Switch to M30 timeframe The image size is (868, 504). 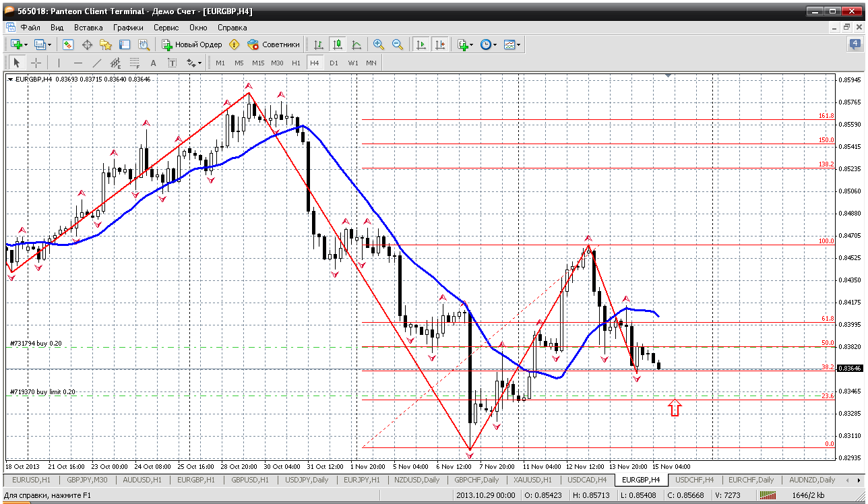pos(277,63)
